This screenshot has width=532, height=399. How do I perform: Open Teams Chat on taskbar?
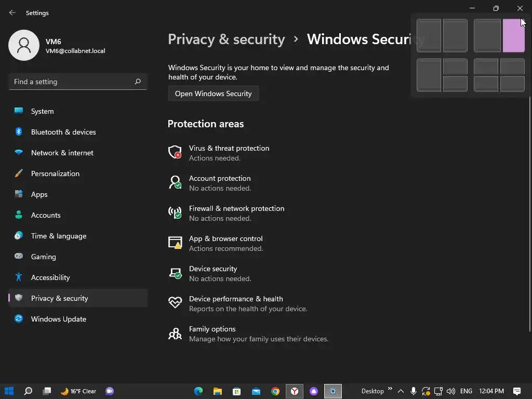click(x=110, y=391)
